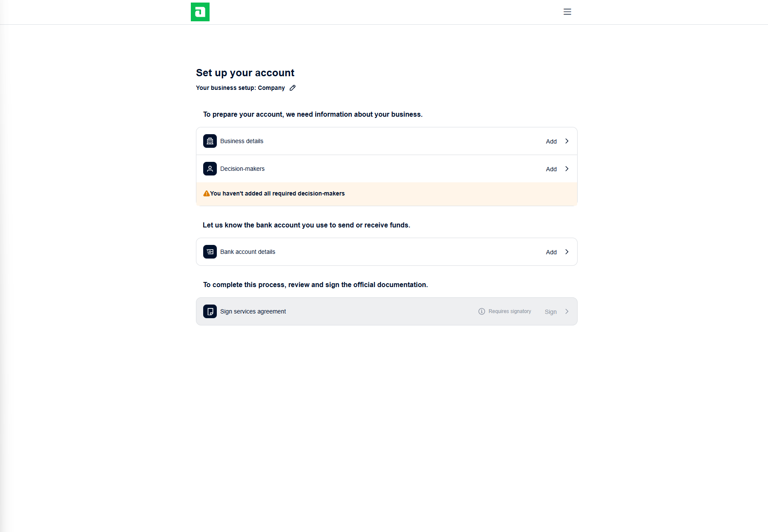
Task: Edit business setup with pencil icon
Action: (293, 88)
